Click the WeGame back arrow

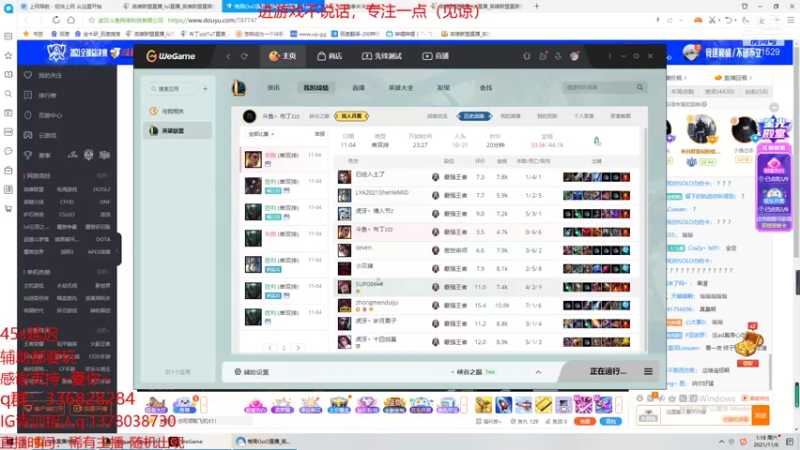click(229, 56)
